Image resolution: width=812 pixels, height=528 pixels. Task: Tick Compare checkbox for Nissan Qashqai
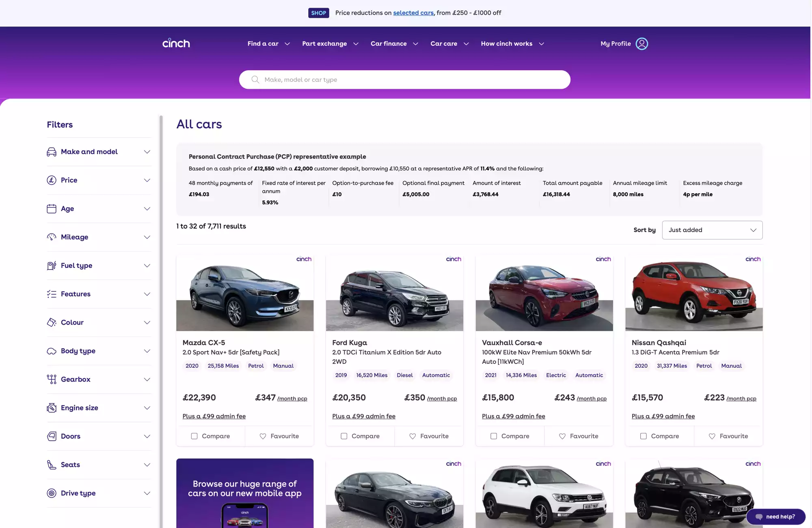click(644, 436)
